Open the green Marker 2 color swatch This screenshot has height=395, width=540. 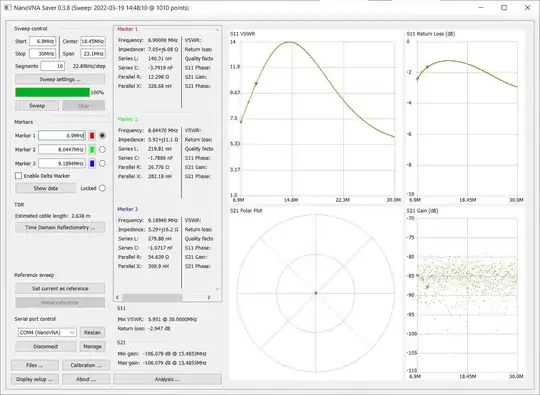click(x=92, y=149)
